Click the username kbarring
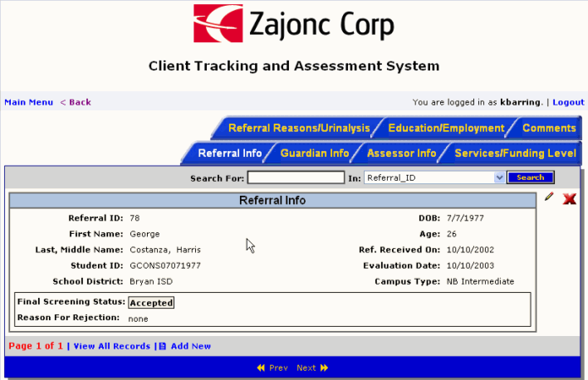This screenshot has width=588, height=380. tap(522, 102)
